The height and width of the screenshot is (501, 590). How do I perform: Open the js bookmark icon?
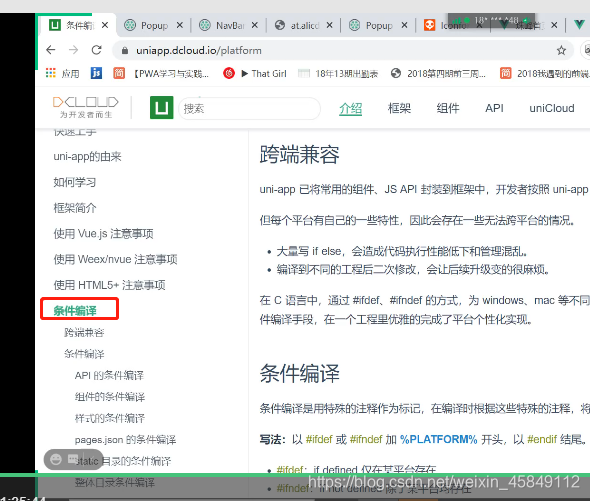click(96, 73)
